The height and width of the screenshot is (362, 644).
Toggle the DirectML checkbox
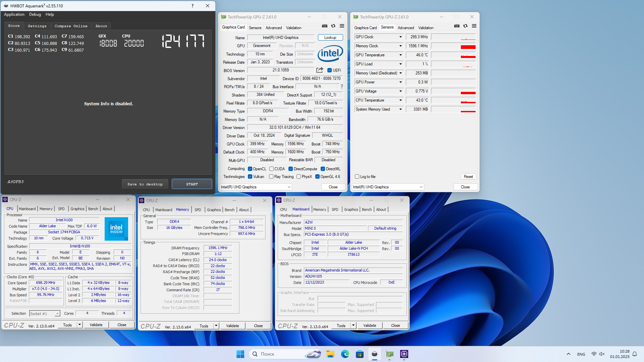point(323,169)
